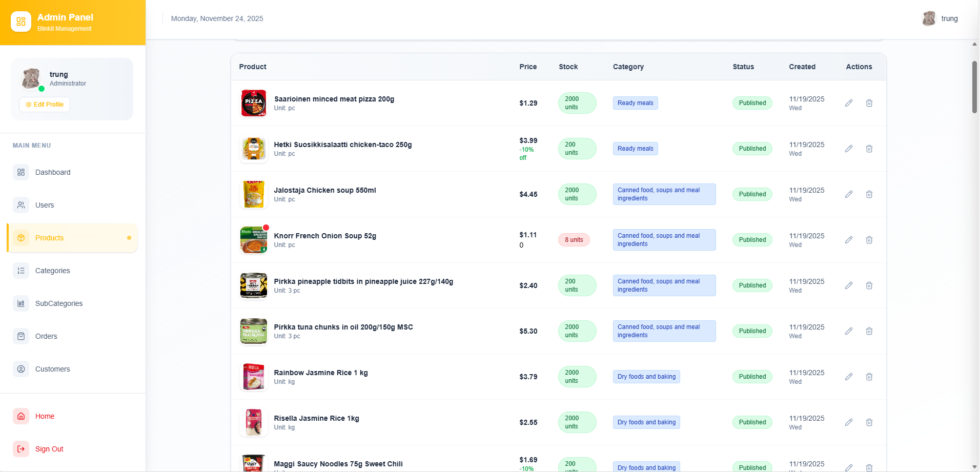
Task: Delete the Hetki Suosikkisalaatti chicken-taco product
Action: (x=869, y=149)
